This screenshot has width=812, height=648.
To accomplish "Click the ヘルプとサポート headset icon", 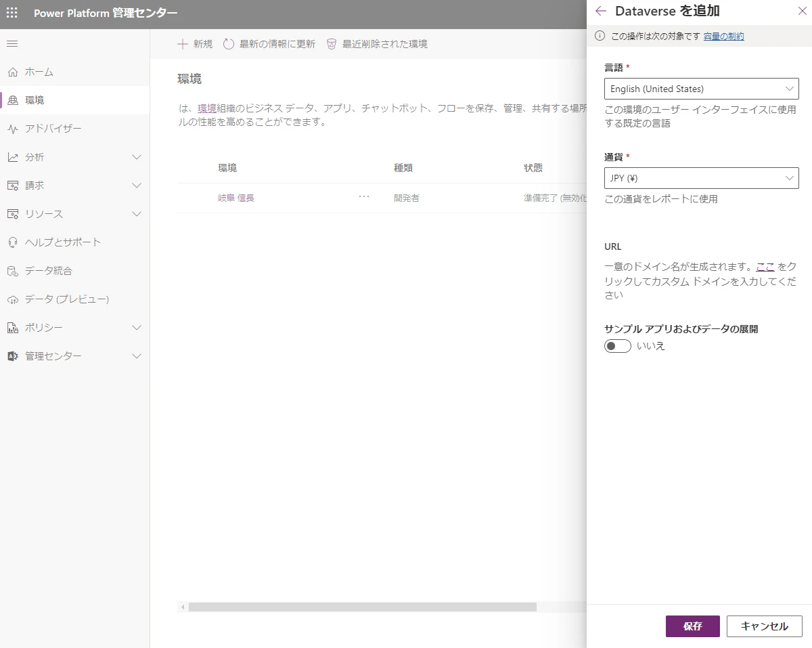I will click(x=12, y=242).
